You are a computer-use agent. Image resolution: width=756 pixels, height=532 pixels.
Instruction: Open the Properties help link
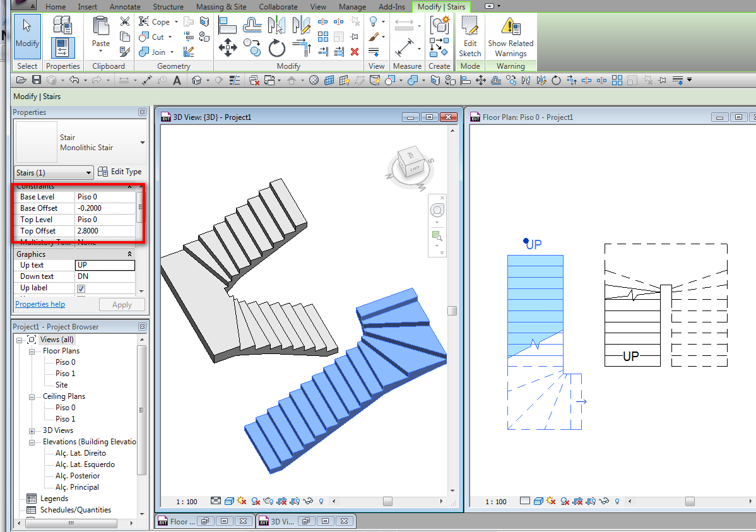[40, 304]
